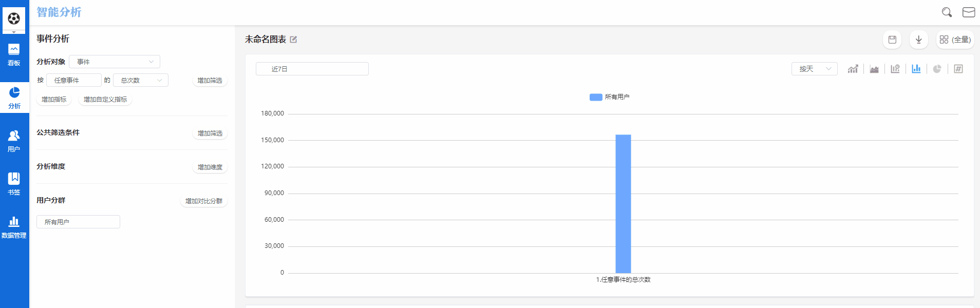Viewport: 980px width, 308px height.
Task: Open the mail inbox icon
Action: point(969,12)
